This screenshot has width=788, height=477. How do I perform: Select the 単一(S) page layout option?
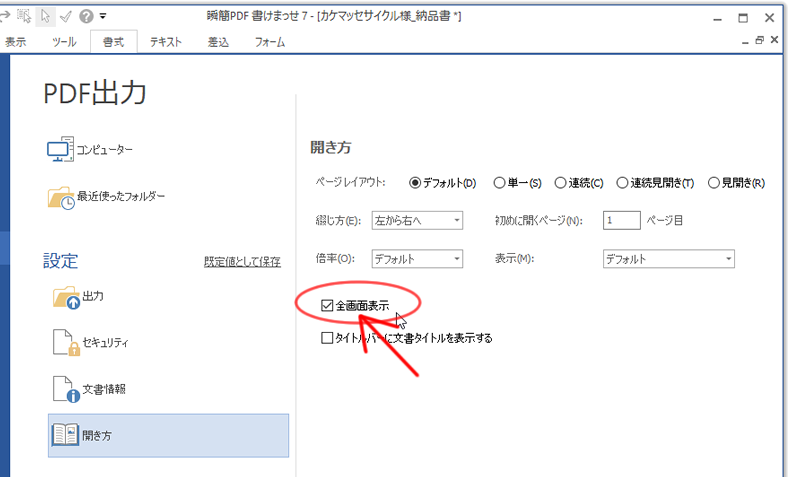coord(499,183)
